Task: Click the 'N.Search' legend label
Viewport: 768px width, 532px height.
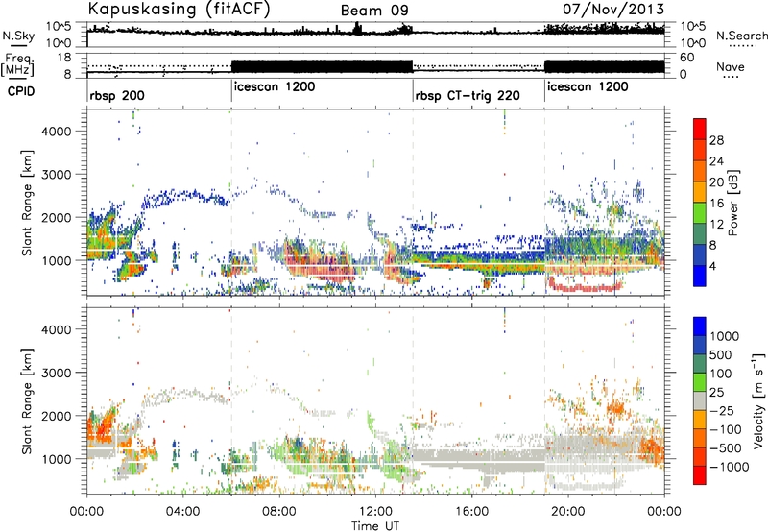Action: (x=742, y=36)
